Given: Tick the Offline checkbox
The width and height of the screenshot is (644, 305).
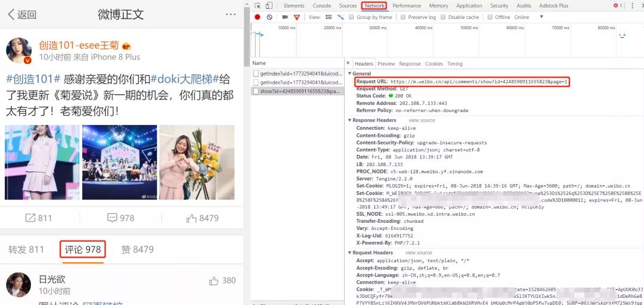Looking at the screenshot, I should pos(490,17).
